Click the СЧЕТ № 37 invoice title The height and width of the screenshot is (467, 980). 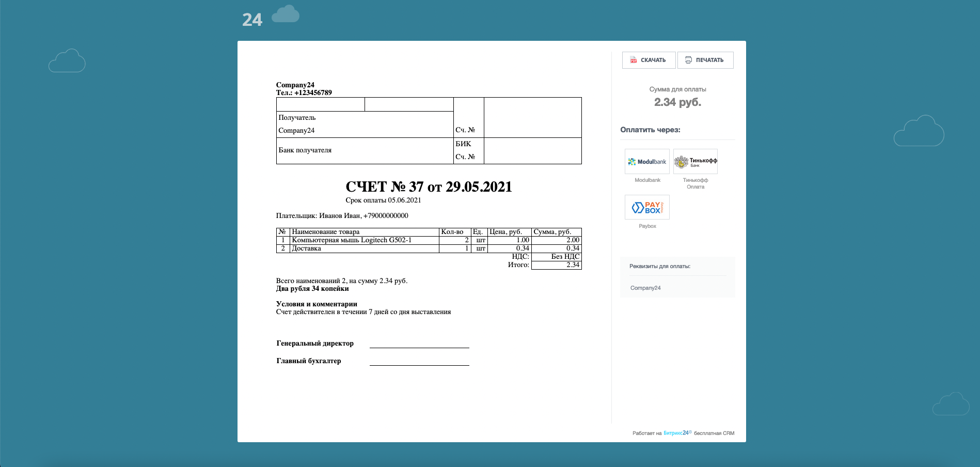click(x=429, y=187)
